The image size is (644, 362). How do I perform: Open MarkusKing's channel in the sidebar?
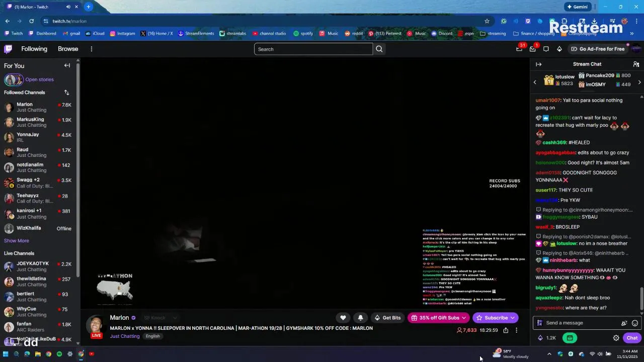click(x=38, y=122)
